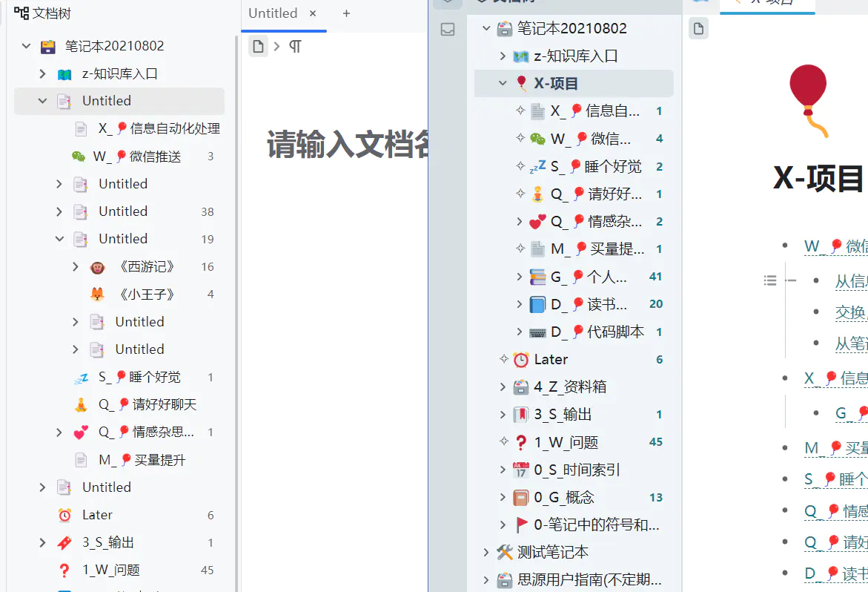This screenshot has width=868, height=592.
Task: Open the X_信息 link in document list
Action: coord(836,378)
